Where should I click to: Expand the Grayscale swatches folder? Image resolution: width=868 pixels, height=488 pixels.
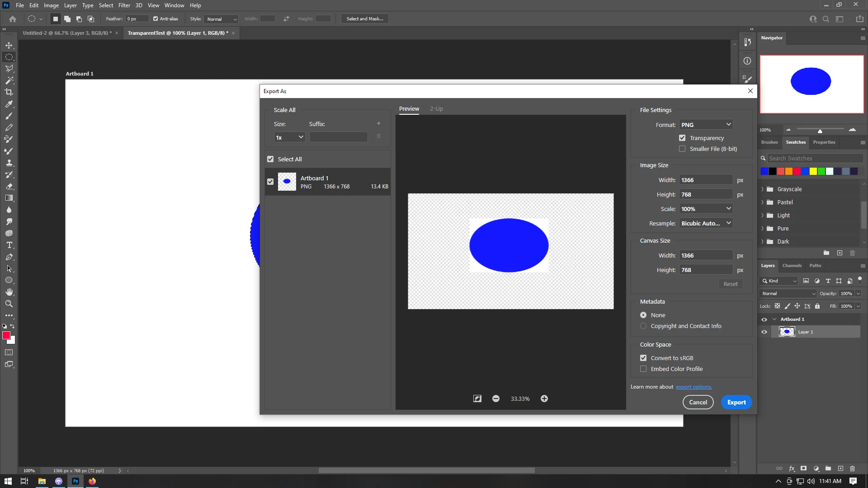point(763,189)
